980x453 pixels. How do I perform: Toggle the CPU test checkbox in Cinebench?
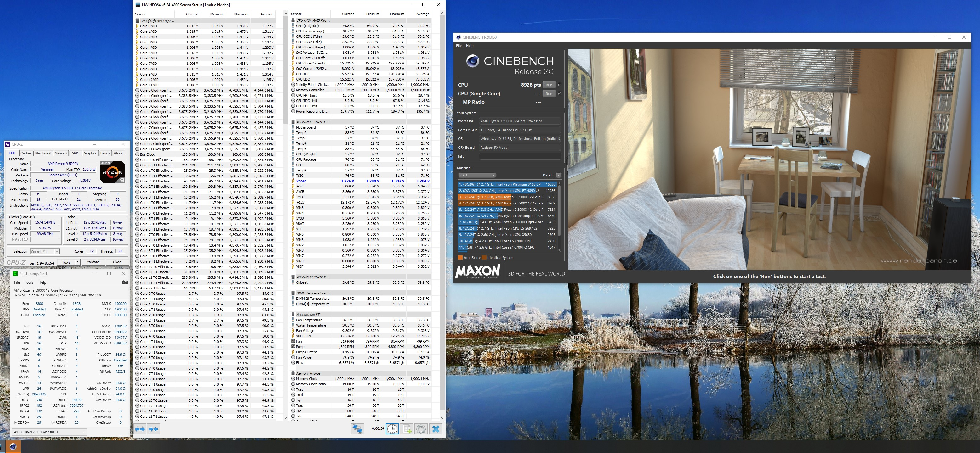tap(560, 84)
